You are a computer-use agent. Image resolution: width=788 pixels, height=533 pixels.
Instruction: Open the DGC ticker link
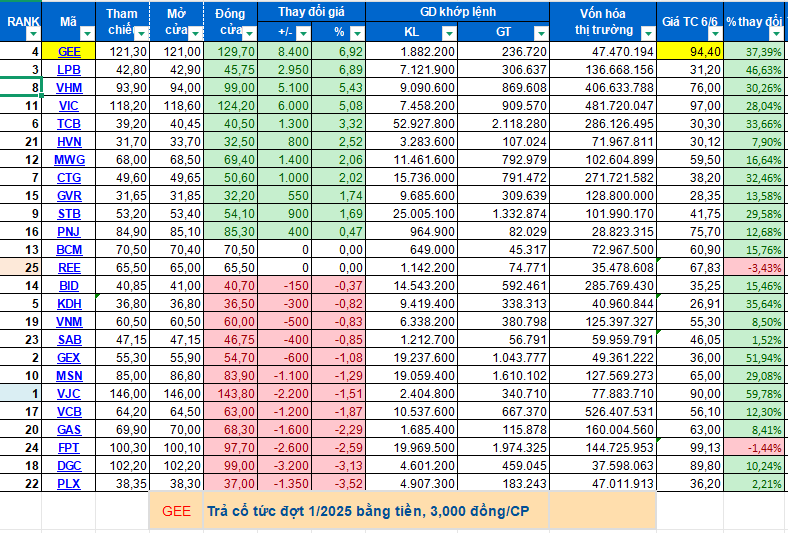(69, 466)
